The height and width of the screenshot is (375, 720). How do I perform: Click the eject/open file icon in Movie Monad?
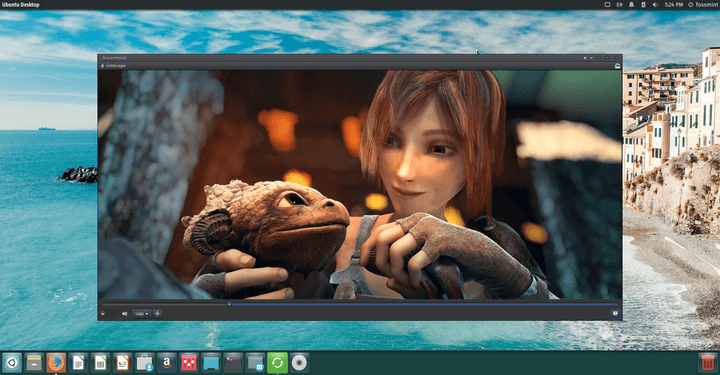tap(617, 66)
